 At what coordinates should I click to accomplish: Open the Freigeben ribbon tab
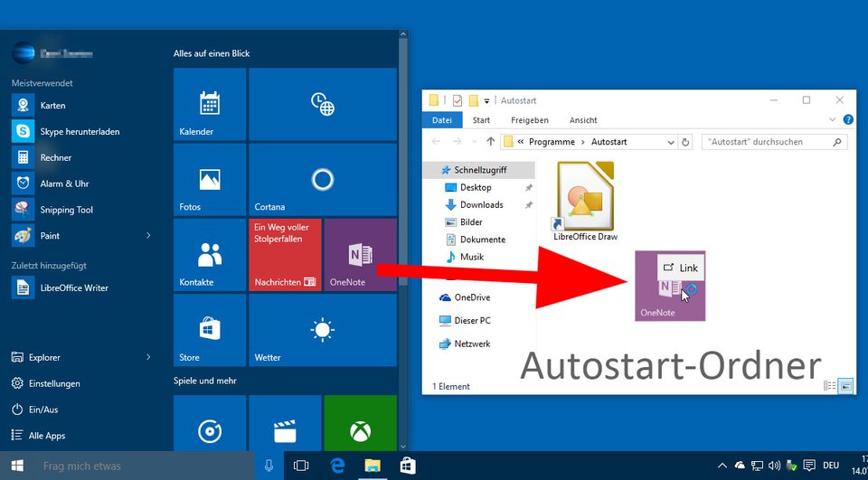[530, 120]
